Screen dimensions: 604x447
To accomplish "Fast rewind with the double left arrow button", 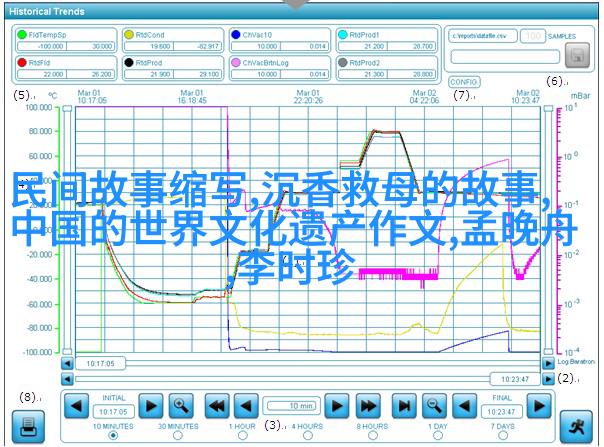I will click(x=217, y=406).
